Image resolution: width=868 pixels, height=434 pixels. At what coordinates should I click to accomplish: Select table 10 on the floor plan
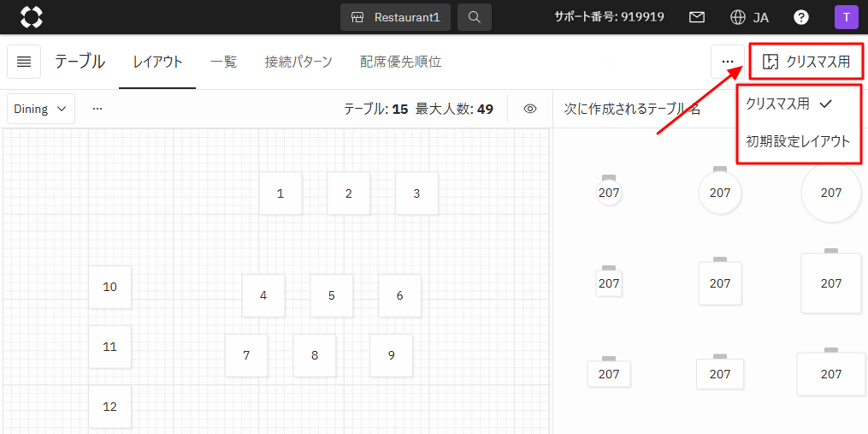[x=110, y=287]
